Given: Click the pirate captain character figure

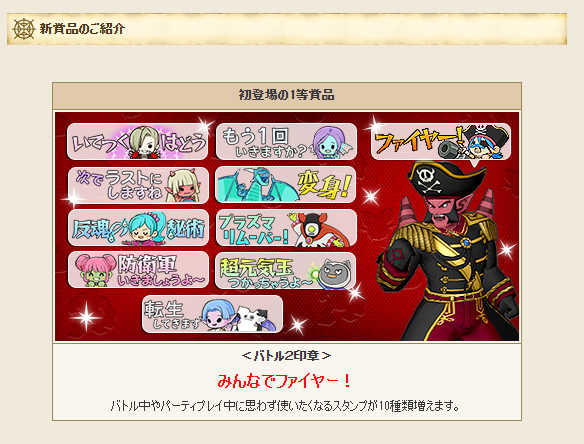Looking at the screenshot, I should 448,250.
